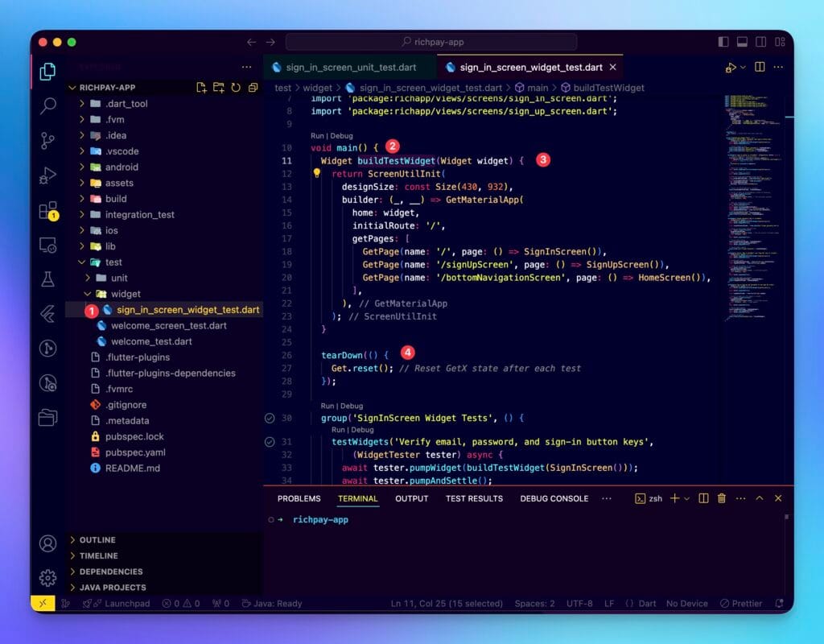824x644 pixels.
Task: Switch to OUTPUT panel tab
Action: coord(411,498)
